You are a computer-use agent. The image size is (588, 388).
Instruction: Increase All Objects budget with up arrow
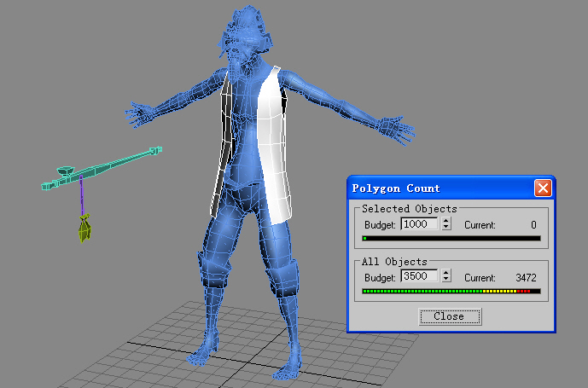[x=445, y=274]
